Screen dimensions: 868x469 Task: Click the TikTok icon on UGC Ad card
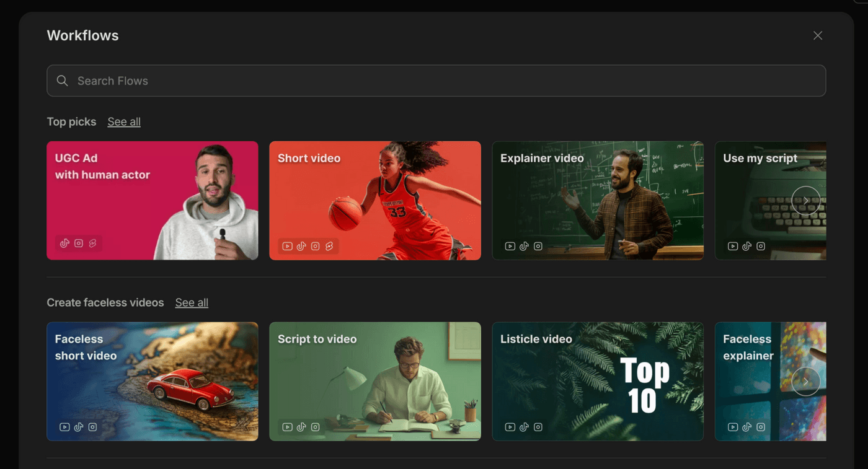click(x=64, y=243)
